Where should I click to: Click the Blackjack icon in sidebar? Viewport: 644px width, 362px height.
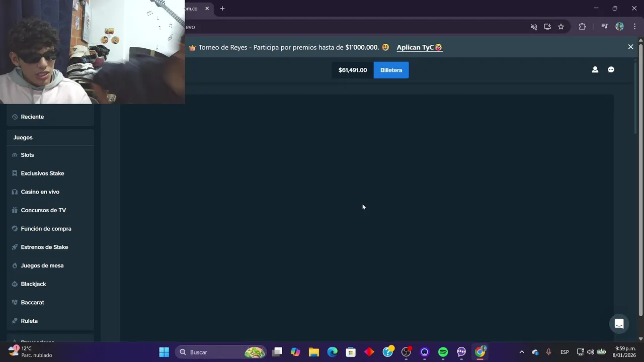pos(15,284)
